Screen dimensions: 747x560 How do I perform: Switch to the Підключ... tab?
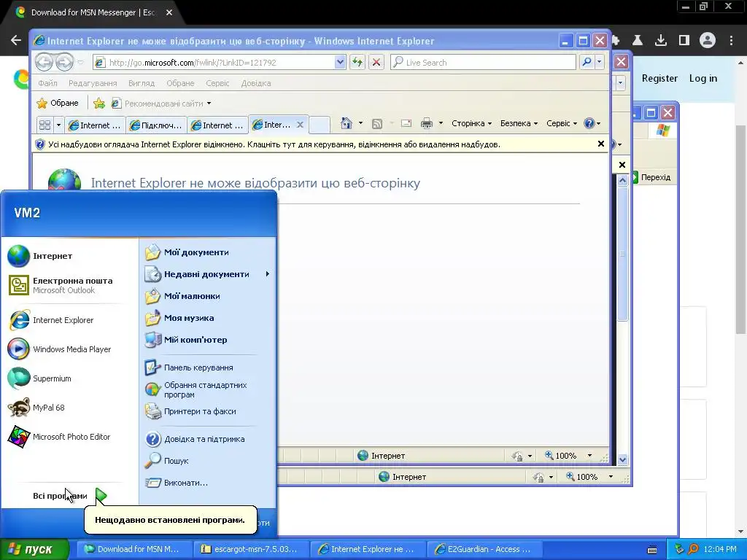coord(156,125)
